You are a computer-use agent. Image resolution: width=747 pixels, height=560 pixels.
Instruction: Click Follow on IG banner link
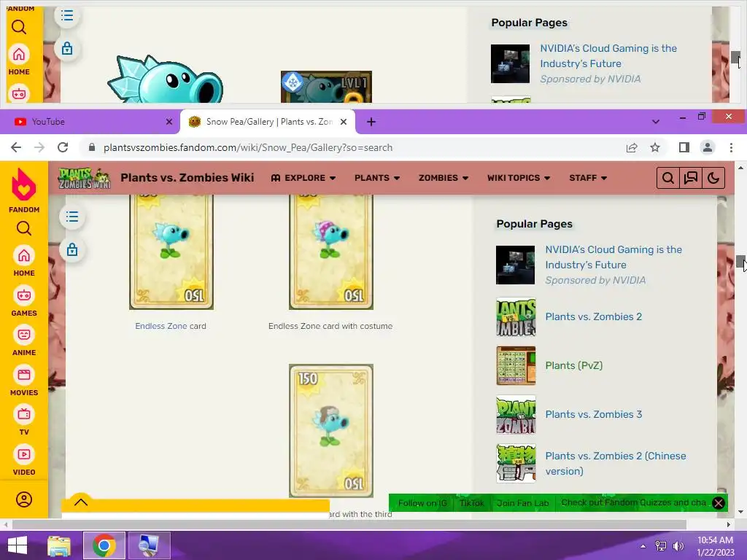(422, 503)
